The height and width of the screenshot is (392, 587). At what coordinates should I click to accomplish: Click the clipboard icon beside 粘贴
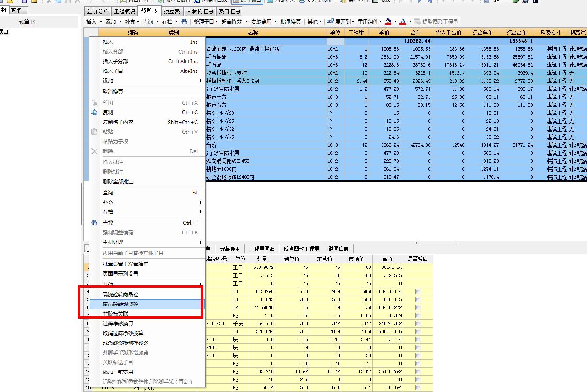94,132
